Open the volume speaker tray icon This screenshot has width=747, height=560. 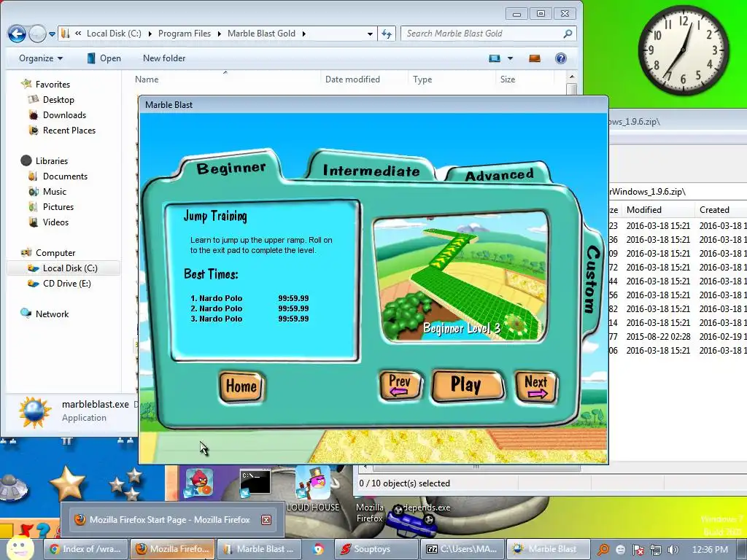coord(673,550)
